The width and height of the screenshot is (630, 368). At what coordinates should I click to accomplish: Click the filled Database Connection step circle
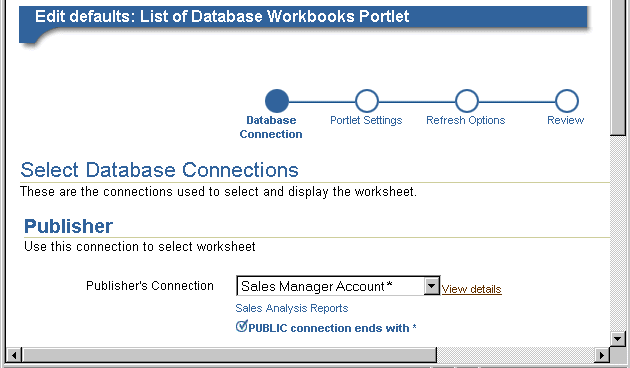[x=276, y=101]
